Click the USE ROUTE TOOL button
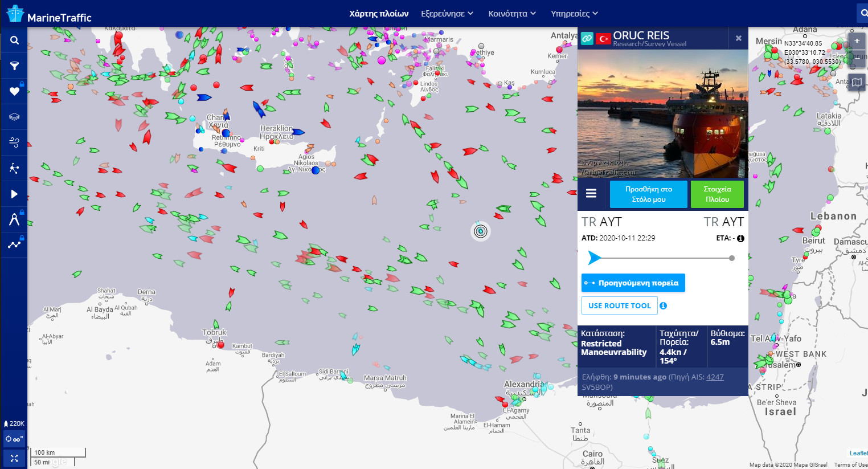 click(x=619, y=306)
